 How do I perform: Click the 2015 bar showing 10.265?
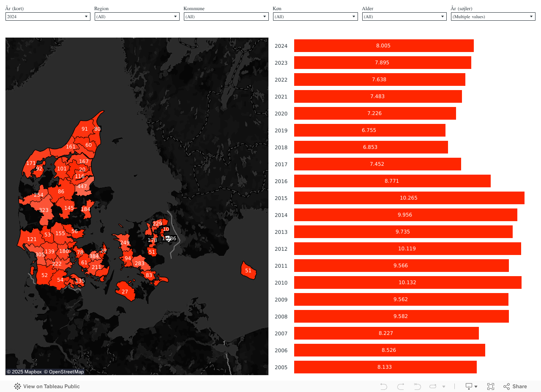pos(409,198)
